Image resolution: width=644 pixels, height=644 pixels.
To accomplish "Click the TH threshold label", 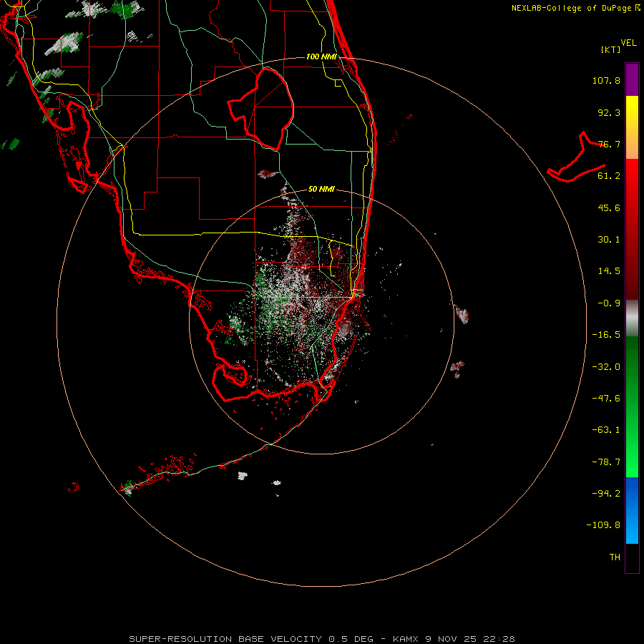I will pos(615,557).
